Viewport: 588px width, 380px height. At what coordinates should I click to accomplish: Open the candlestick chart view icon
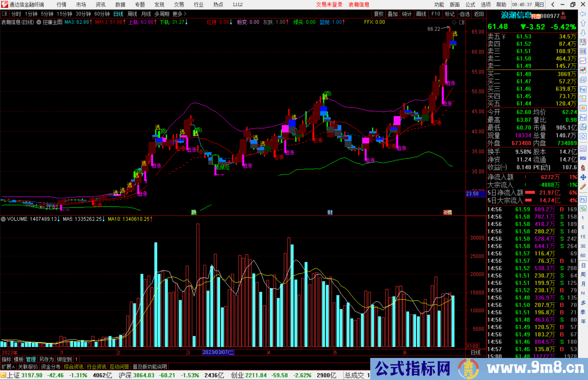[x=583, y=70]
